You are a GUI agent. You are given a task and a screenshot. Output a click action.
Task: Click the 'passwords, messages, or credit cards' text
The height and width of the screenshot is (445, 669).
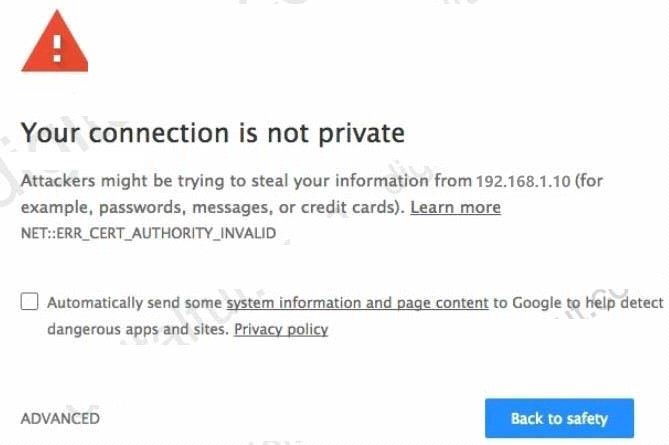point(249,207)
